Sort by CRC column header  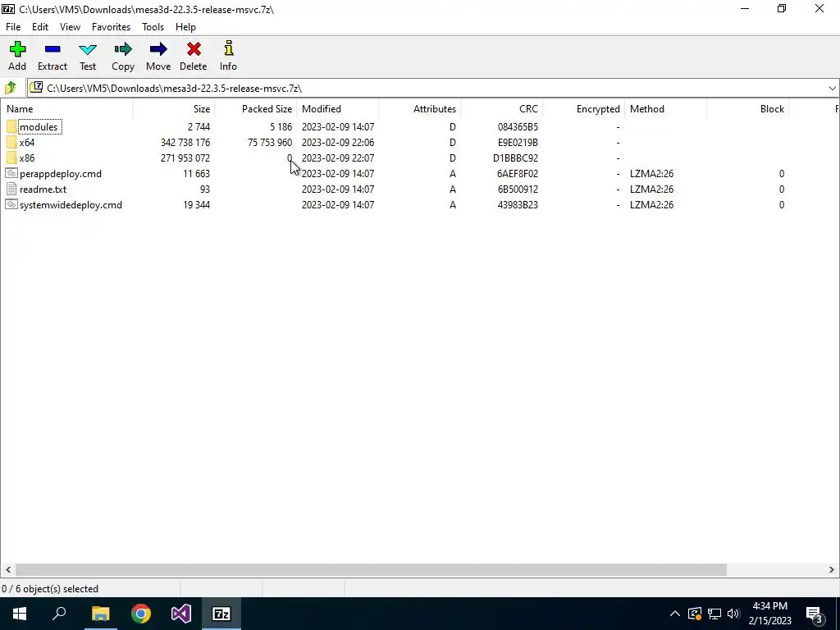(x=501, y=109)
